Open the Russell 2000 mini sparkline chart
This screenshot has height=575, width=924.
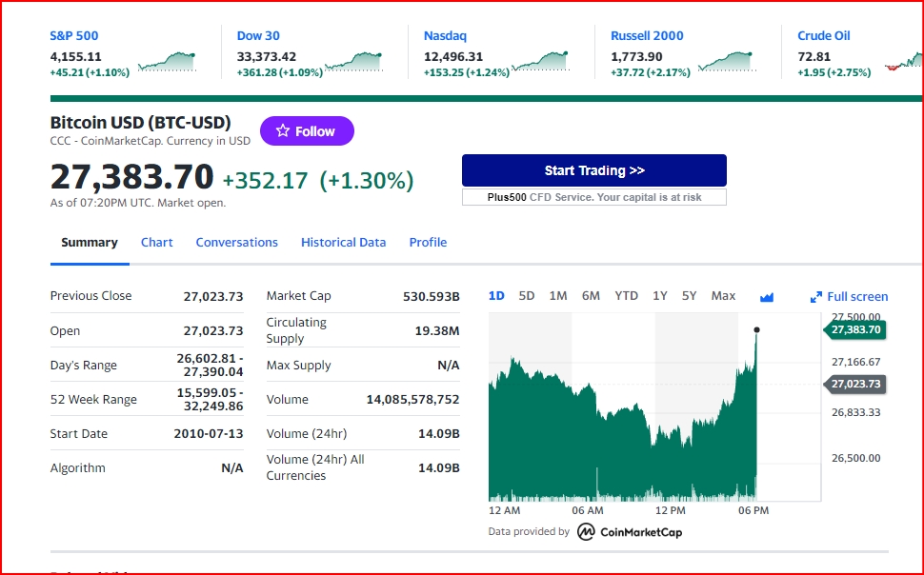pos(727,62)
